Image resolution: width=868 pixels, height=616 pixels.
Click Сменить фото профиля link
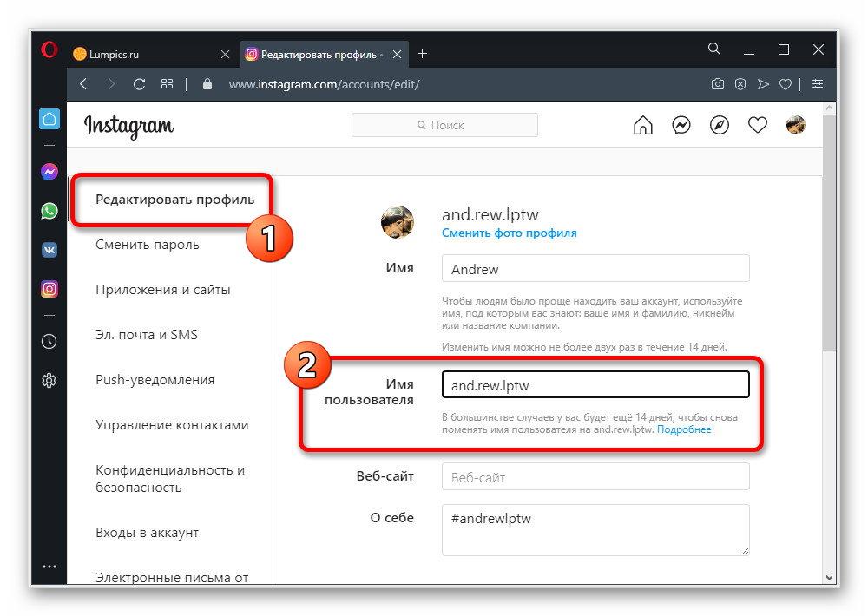coord(509,233)
